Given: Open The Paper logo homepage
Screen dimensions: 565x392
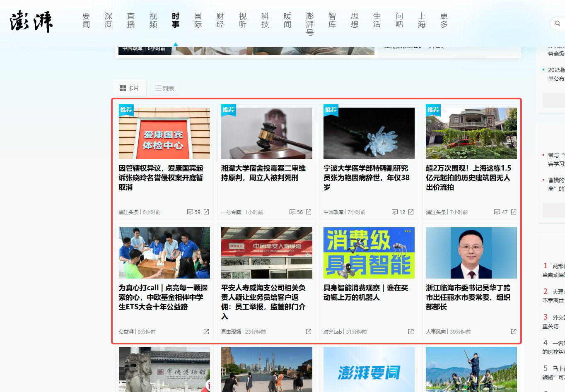Looking at the screenshot, I should 31,22.
